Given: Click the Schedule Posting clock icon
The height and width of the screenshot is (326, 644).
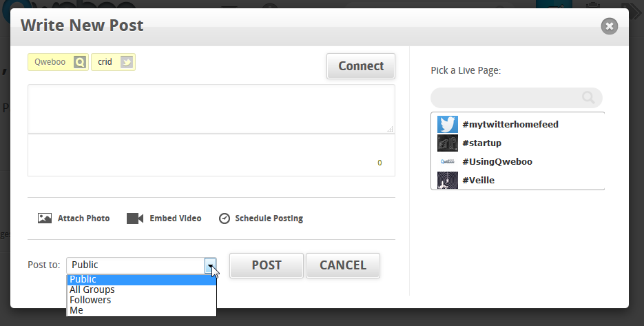Looking at the screenshot, I should point(224,218).
